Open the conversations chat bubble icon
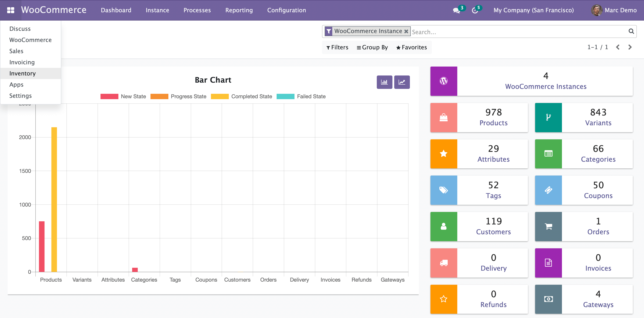This screenshot has width=644, height=318. coord(456,10)
